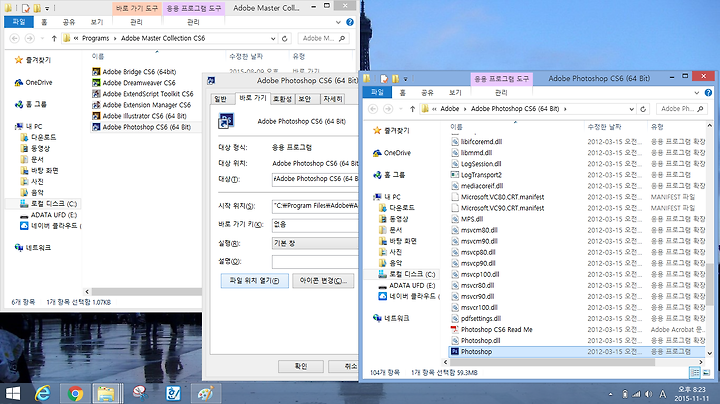Select Adobe Dreamweaver CS6 shortcut
The height and width of the screenshot is (404, 720).
(139, 83)
